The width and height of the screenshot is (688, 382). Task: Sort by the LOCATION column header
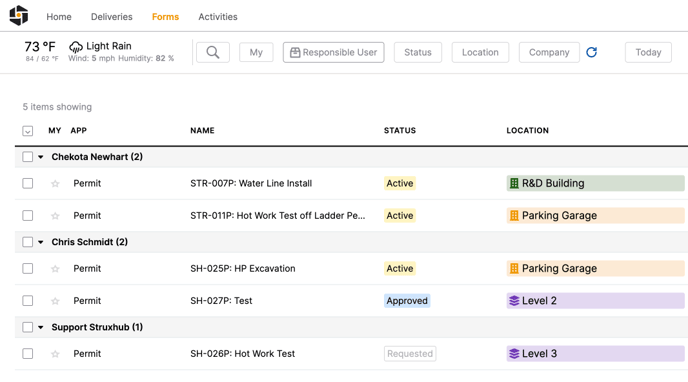click(527, 131)
